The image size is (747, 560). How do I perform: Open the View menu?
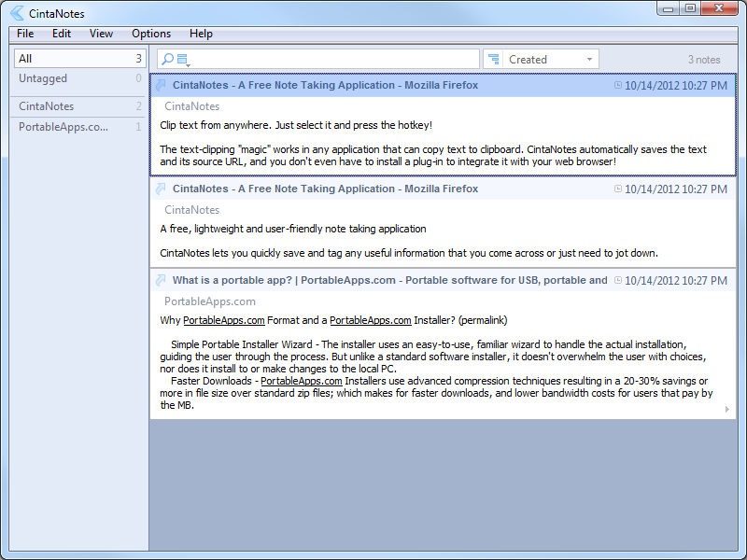[x=101, y=34]
